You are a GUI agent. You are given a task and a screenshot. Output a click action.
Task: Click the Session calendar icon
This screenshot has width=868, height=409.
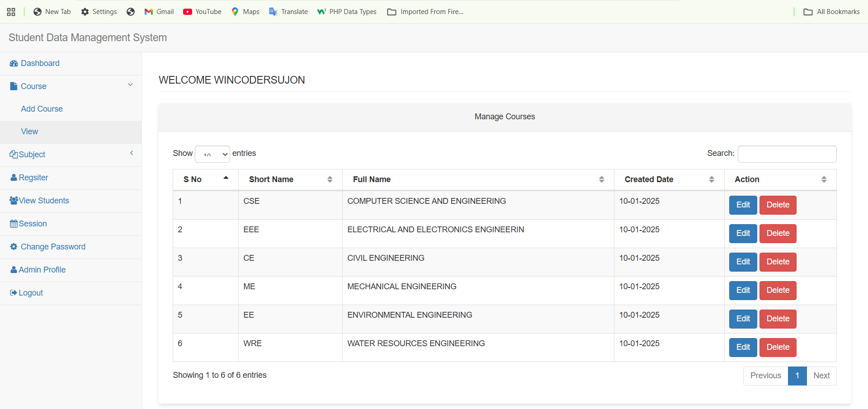click(x=14, y=224)
